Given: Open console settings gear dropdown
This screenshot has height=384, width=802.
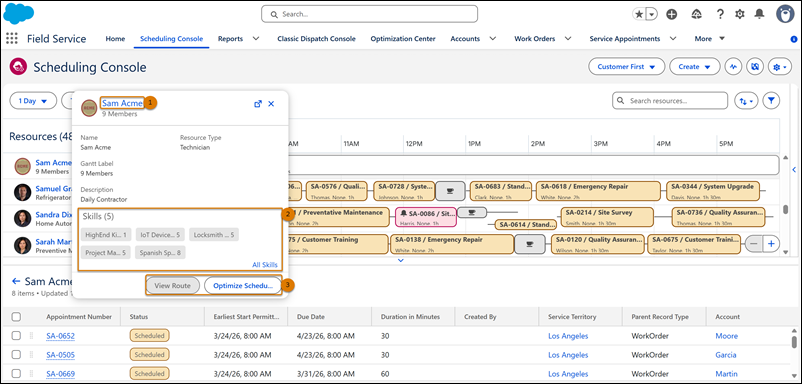Looking at the screenshot, I should (780, 66).
